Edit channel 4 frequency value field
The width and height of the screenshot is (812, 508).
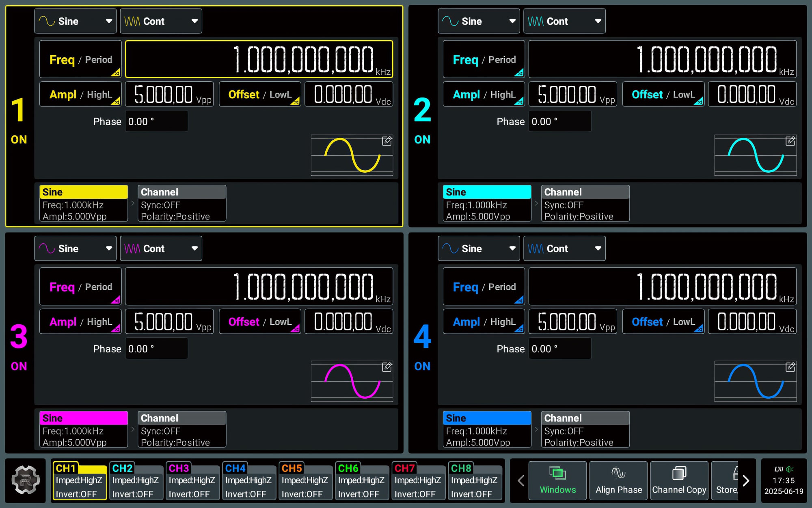[663, 286]
